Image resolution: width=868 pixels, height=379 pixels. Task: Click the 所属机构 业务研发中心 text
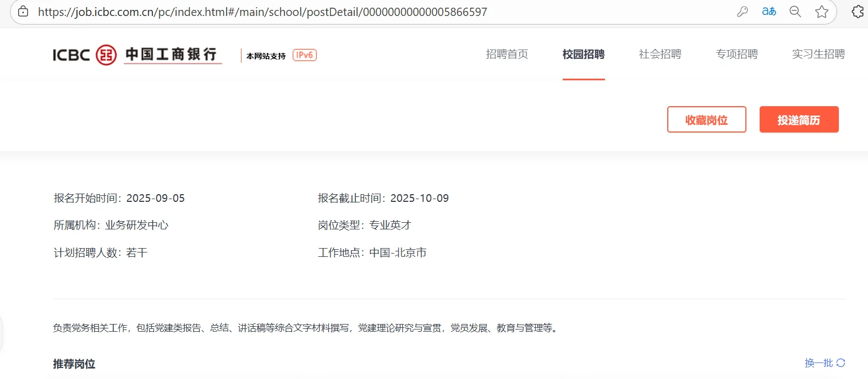click(x=111, y=225)
